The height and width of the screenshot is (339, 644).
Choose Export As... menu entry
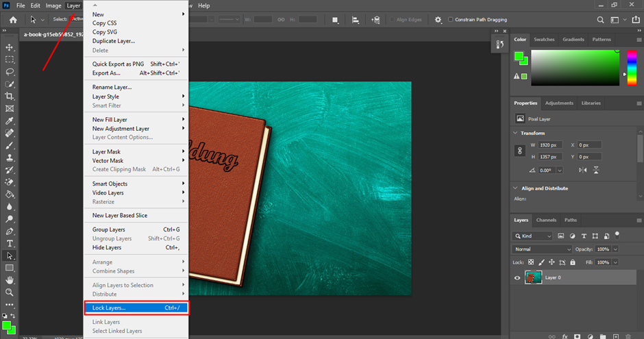click(136, 73)
